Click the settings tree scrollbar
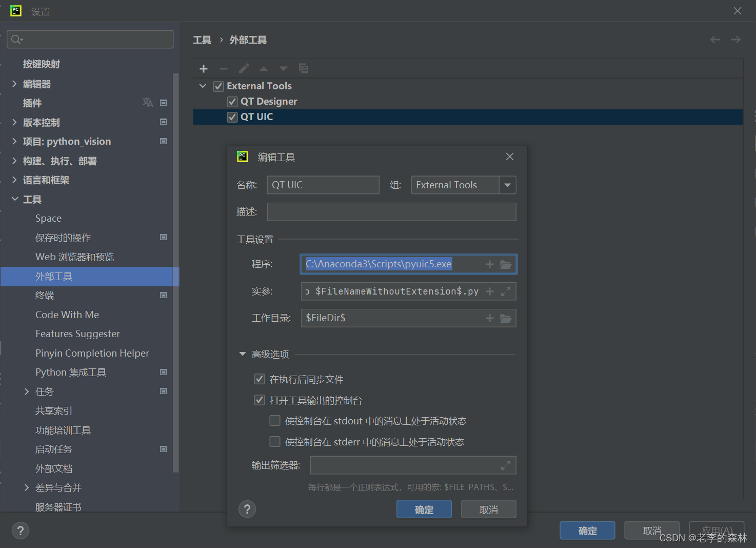756x548 pixels. pyautogui.click(x=176, y=272)
